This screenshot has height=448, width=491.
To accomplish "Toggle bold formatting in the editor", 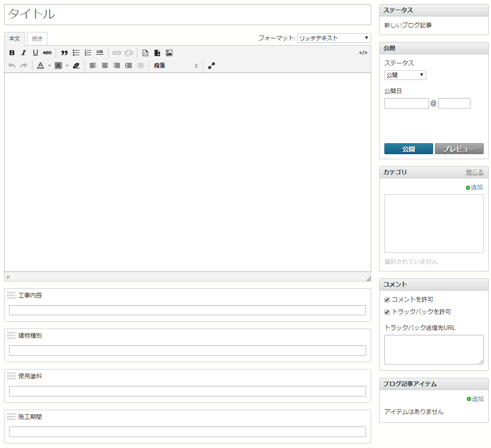I will [x=12, y=52].
